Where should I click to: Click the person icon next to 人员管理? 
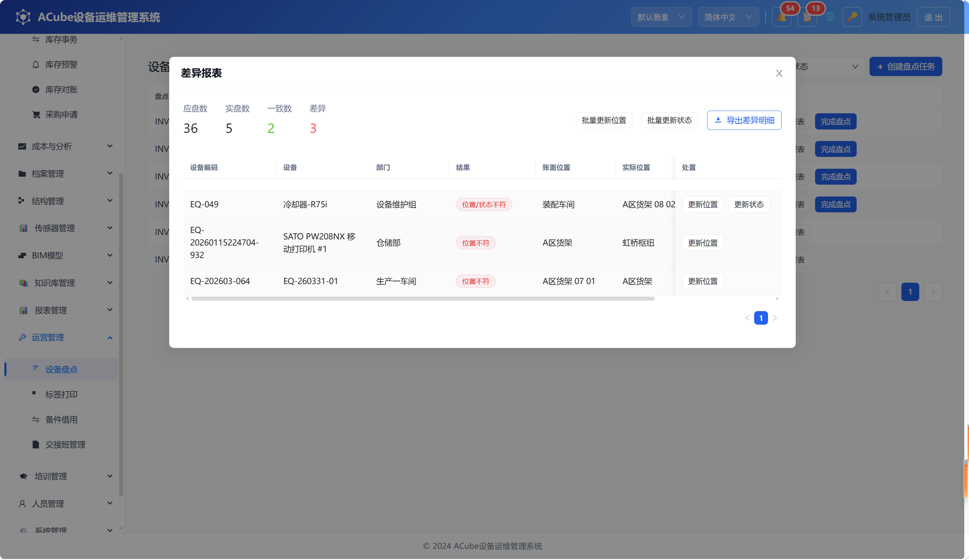pyautogui.click(x=22, y=504)
